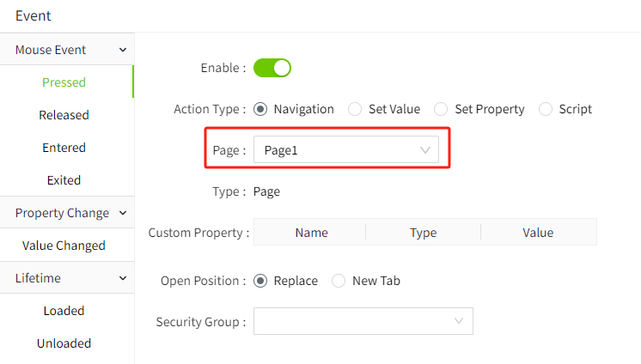
Task: Open the Entered event settings
Action: point(64,148)
